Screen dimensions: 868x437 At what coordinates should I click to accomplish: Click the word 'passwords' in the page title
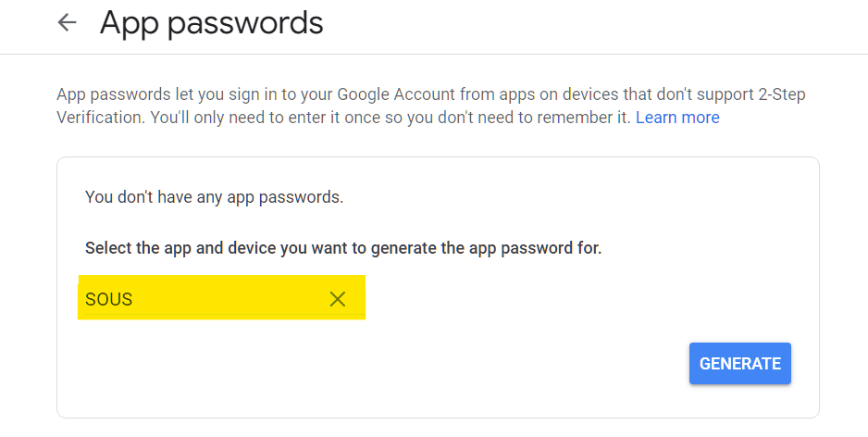[245, 24]
